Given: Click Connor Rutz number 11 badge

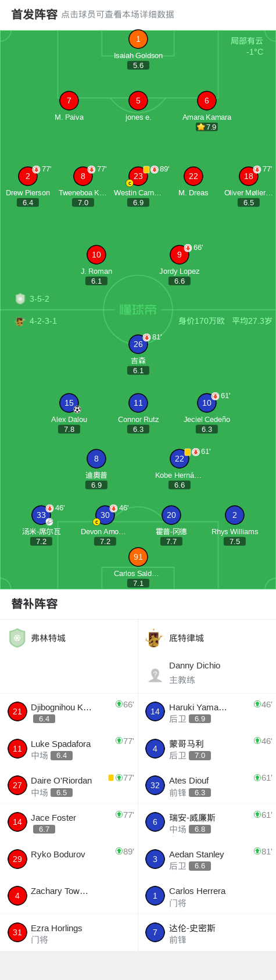Looking at the screenshot, I should click(x=138, y=403).
